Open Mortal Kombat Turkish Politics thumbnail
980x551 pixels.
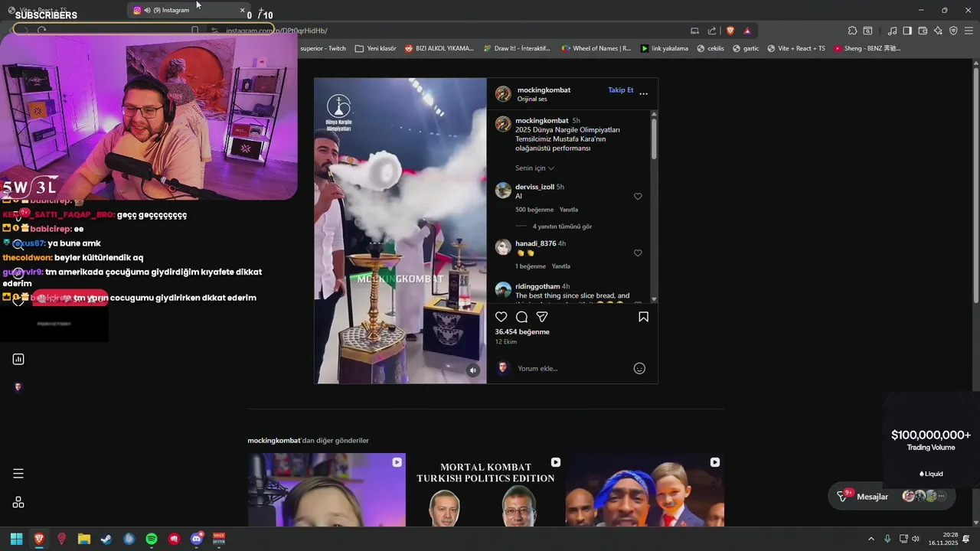point(485,490)
